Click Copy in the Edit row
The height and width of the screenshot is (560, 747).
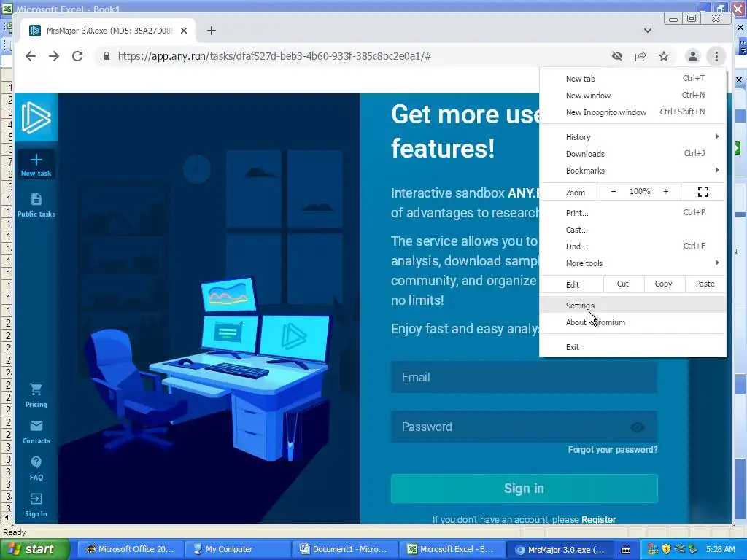(x=664, y=284)
